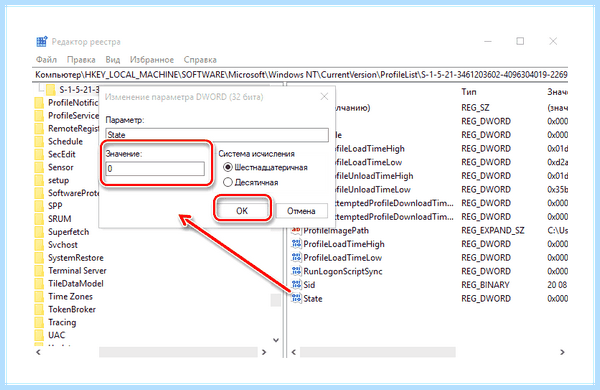The image size is (600, 390).
Task: Select the Tracing folder icon
Action: tap(39, 323)
